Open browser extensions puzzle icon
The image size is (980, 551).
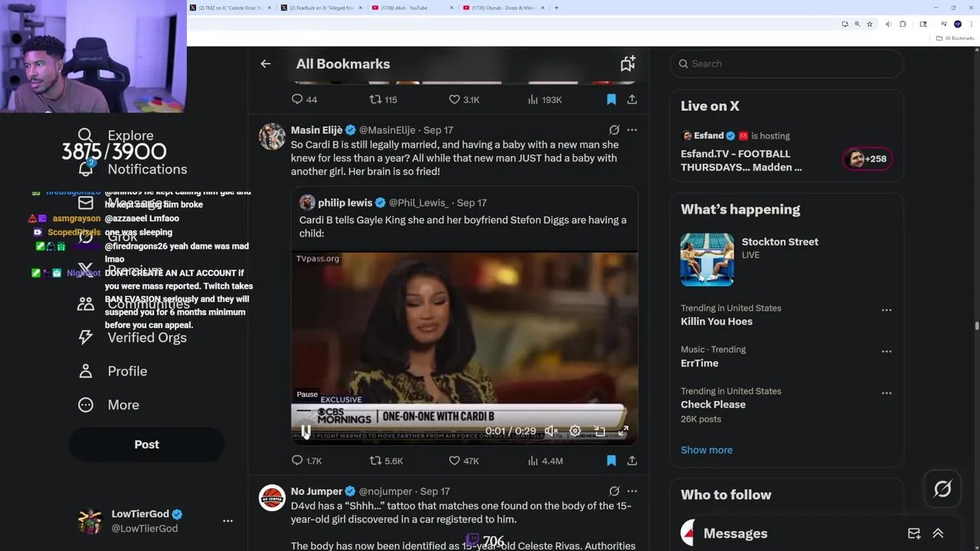coord(903,24)
